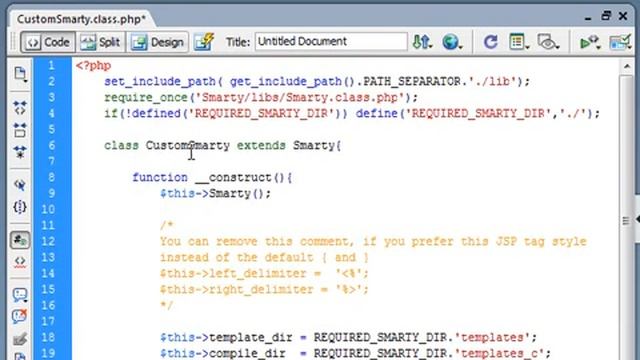Select the CustomSmarty.class.php document tab
640x360 pixels.
click(81, 19)
